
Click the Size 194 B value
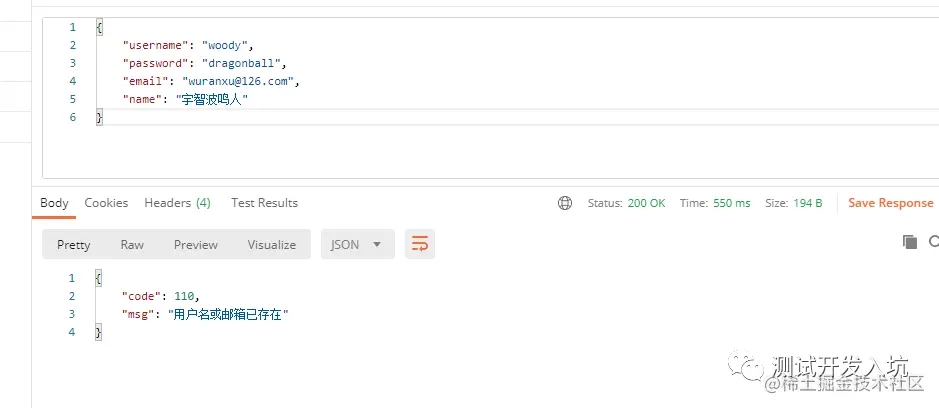point(793,203)
